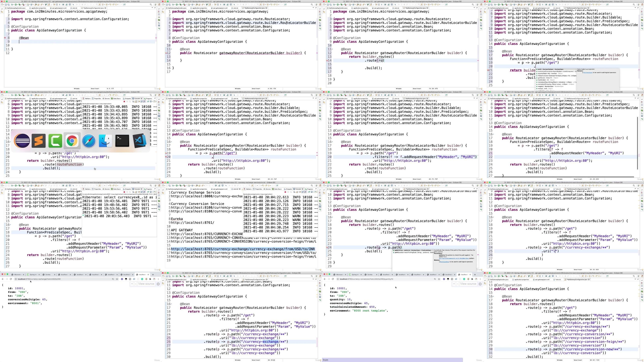Viewport: 644px width, 362px height.
Task: Open Servers tab in the urls.txt window
Action: (x=267, y=189)
